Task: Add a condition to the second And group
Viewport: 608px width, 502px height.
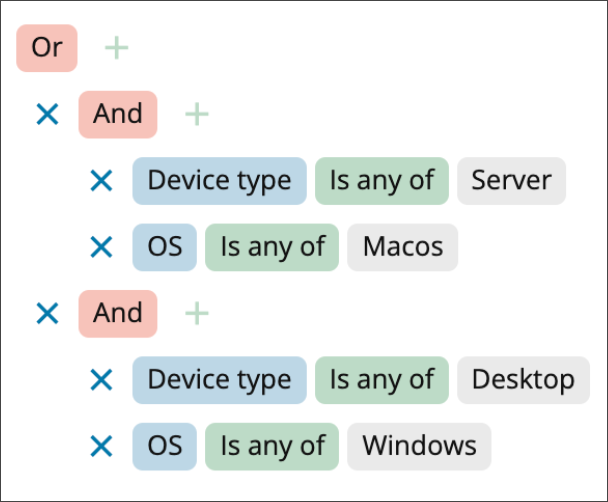Action: point(197,314)
